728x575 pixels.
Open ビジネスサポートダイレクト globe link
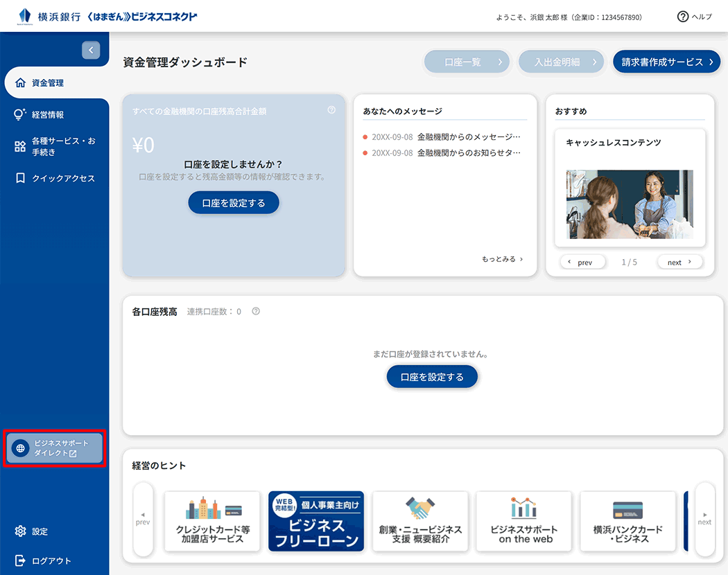[x=21, y=448]
